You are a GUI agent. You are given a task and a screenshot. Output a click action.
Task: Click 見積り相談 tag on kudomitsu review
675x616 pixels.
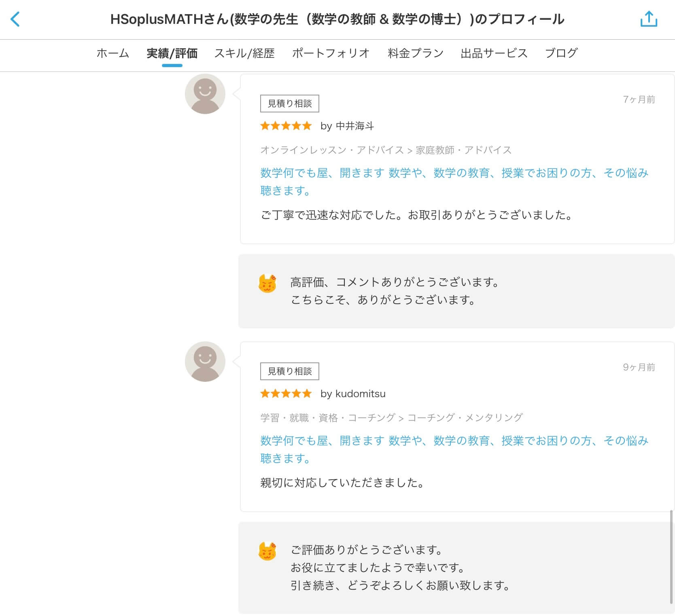coord(290,371)
